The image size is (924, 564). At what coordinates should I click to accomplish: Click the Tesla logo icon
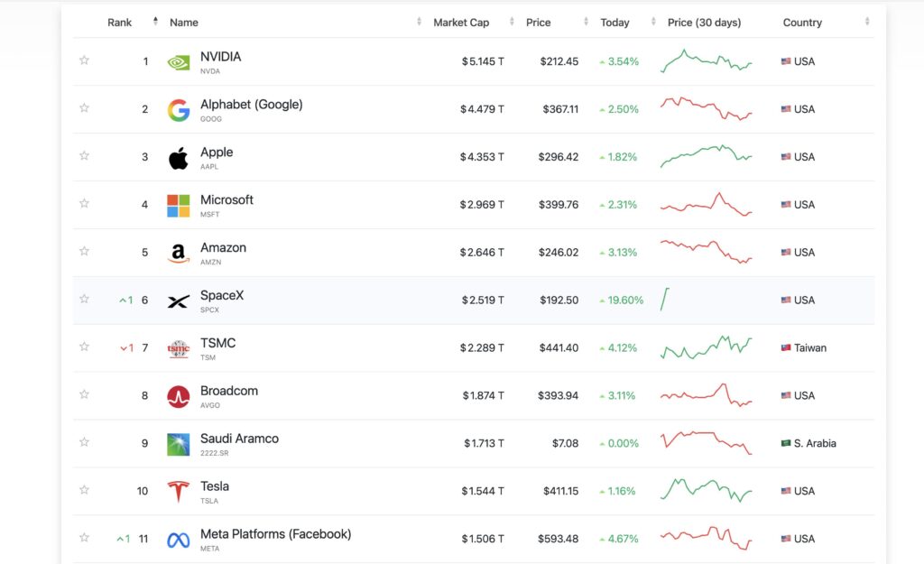coord(178,492)
